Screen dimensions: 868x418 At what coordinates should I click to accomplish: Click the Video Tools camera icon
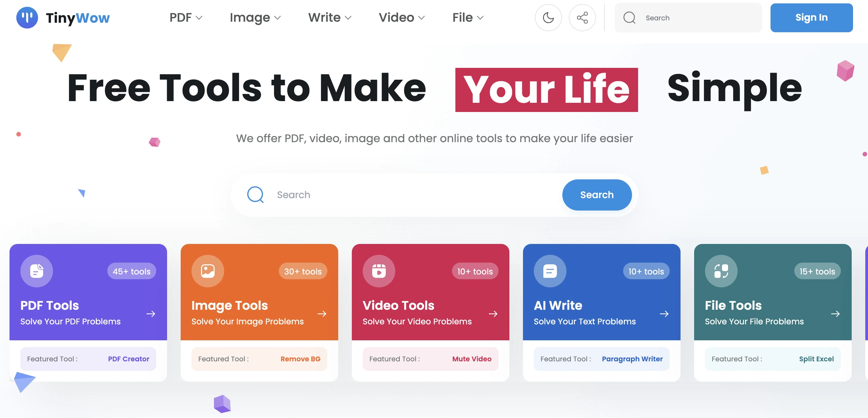(x=379, y=271)
